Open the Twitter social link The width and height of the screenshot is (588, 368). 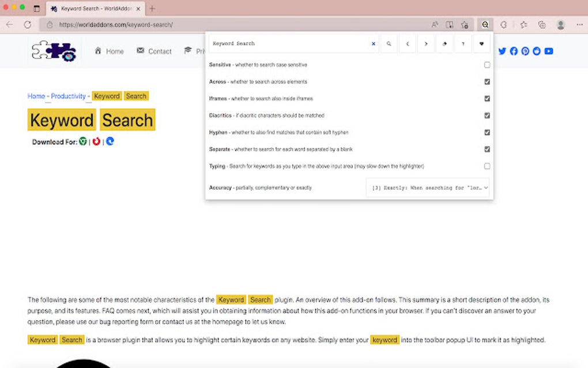[502, 51]
